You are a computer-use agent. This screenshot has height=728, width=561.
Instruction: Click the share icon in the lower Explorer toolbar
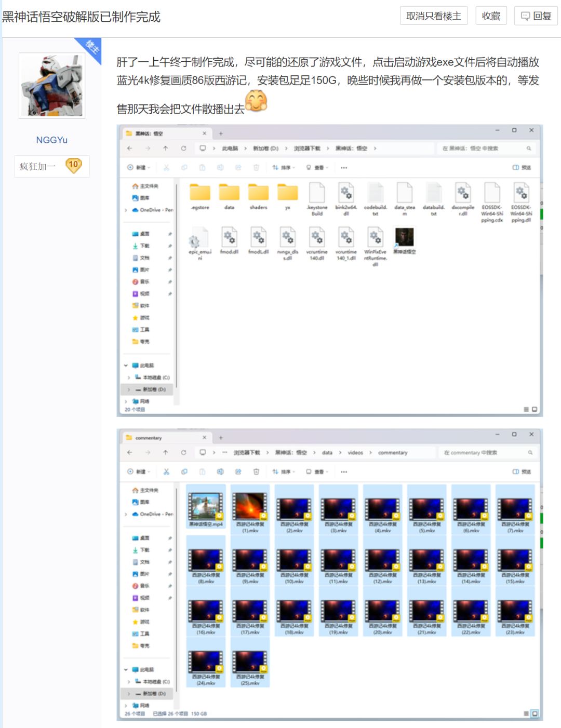238,471
